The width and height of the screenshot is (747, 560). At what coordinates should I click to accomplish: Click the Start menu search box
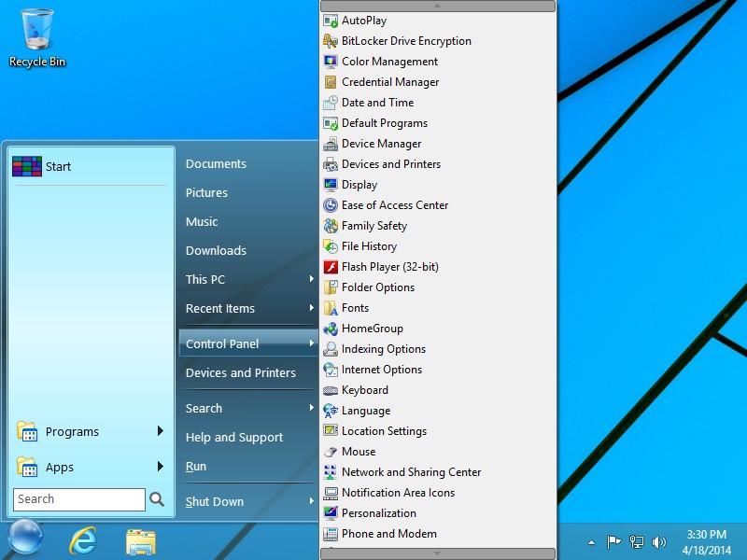(x=79, y=498)
